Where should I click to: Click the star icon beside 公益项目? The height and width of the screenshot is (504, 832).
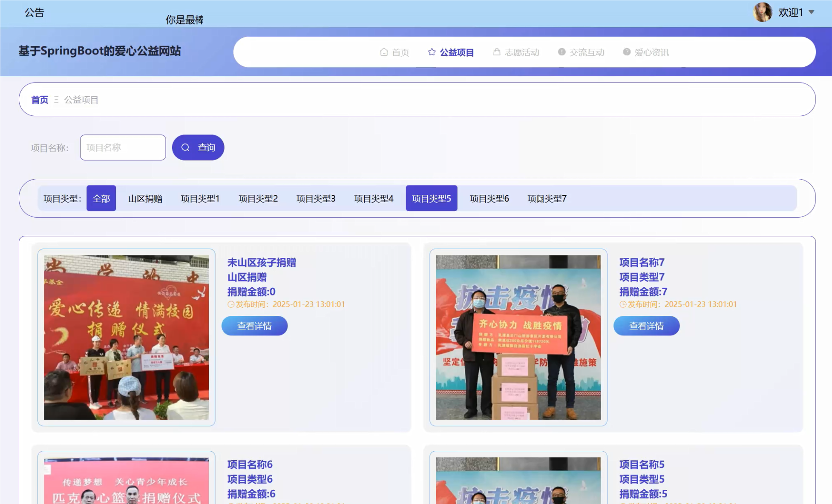432,52
